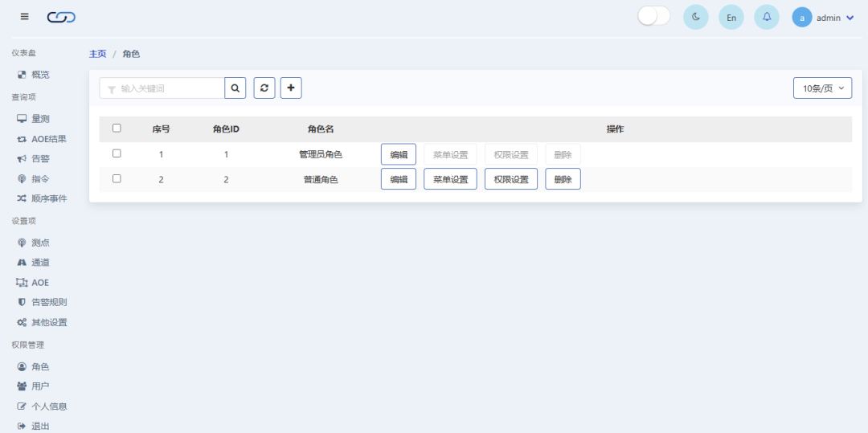Viewport: 868px width, 433px height.
Task: Check the select-all header checkbox
Action: 117,129
